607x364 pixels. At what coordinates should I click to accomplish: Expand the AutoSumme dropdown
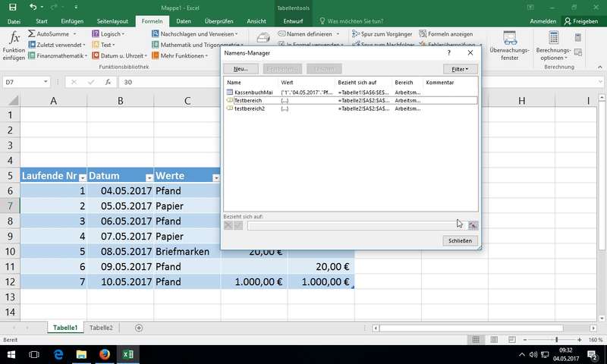tap(84, 34)
